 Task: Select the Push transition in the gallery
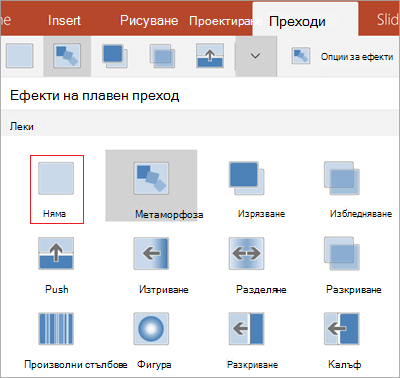pos(56,265)
